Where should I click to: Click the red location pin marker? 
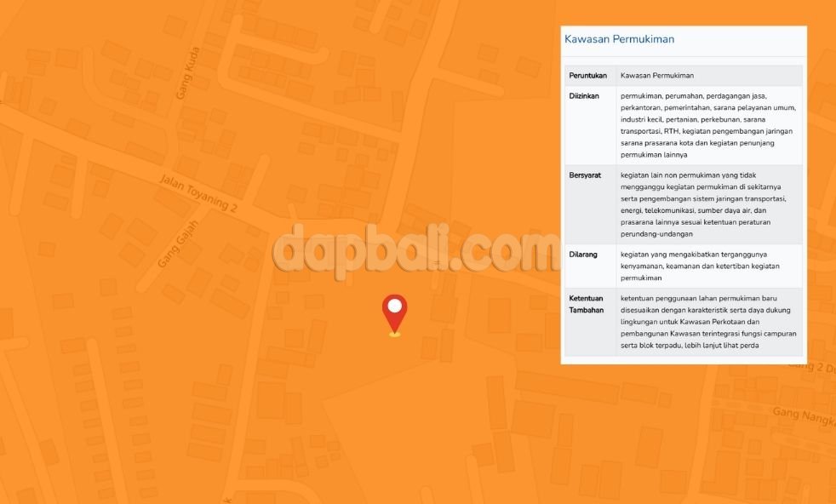[x=394, y=313]
